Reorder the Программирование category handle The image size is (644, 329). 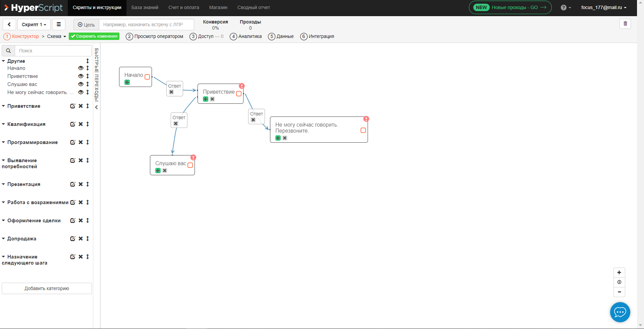point(88,142)
